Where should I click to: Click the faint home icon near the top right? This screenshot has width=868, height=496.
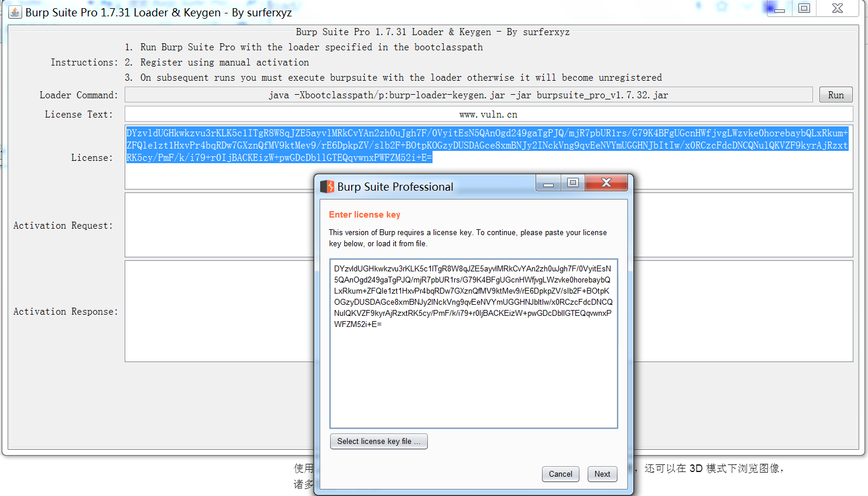point(721,7)
